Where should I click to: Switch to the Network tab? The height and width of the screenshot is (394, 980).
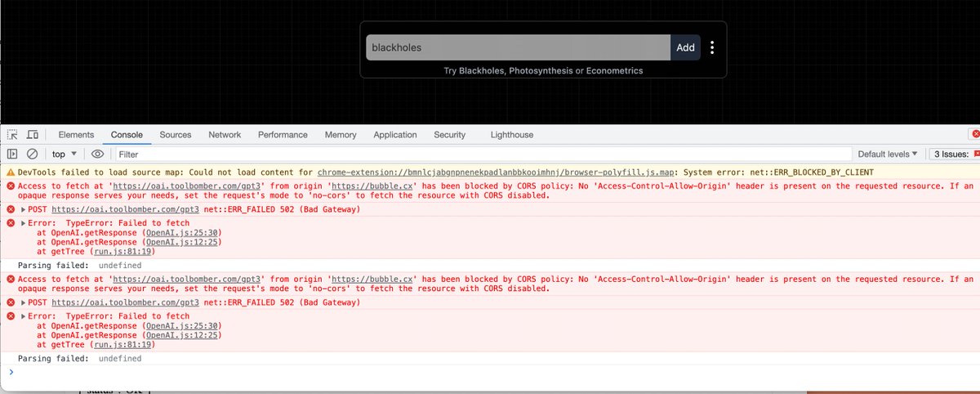coord(225,135)
